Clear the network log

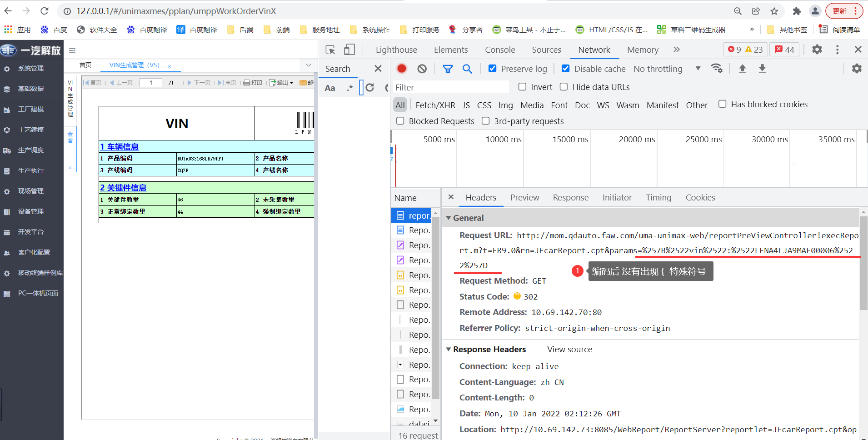422,69
